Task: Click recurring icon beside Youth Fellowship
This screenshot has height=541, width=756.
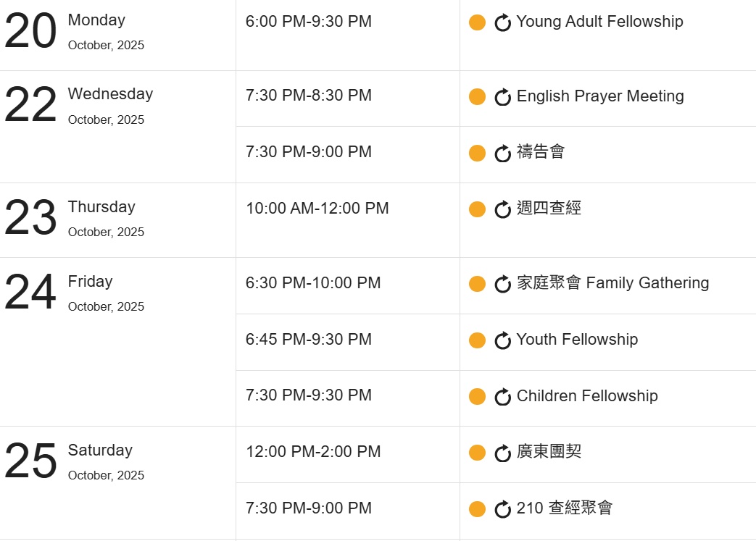Action: coord(503,340)
